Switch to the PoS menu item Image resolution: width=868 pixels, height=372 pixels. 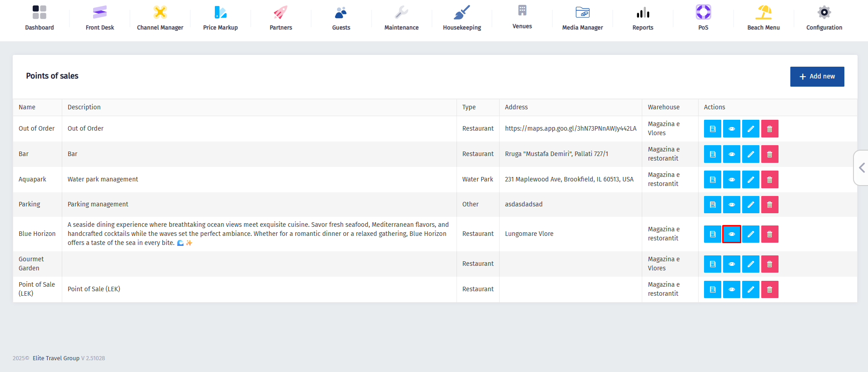(x=703, y=18)
